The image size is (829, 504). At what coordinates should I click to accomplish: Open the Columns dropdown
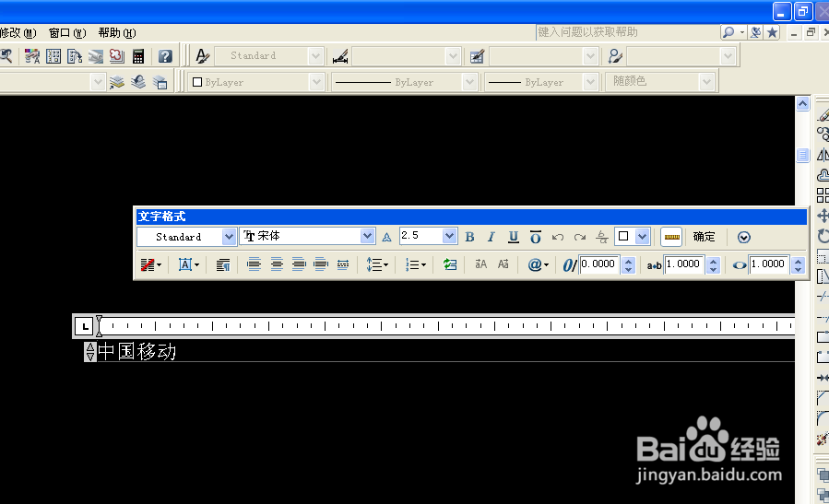151,264
